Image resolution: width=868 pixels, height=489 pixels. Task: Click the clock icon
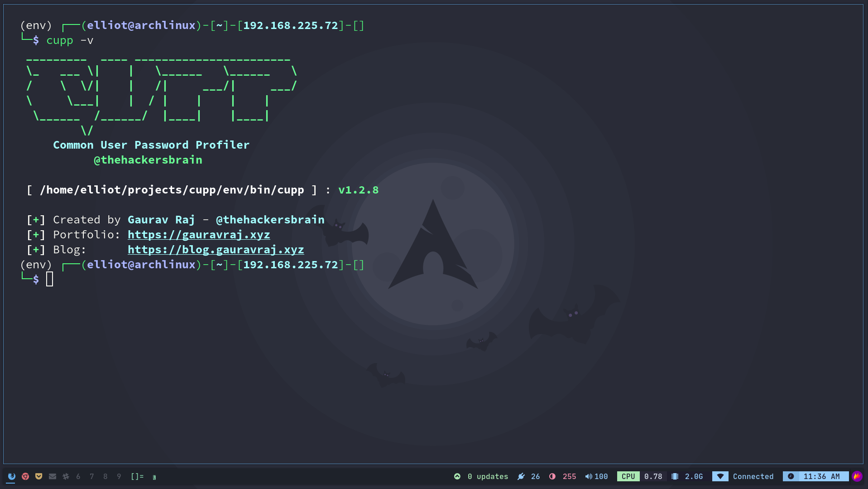pyautogui.click(x=791, y=476)
